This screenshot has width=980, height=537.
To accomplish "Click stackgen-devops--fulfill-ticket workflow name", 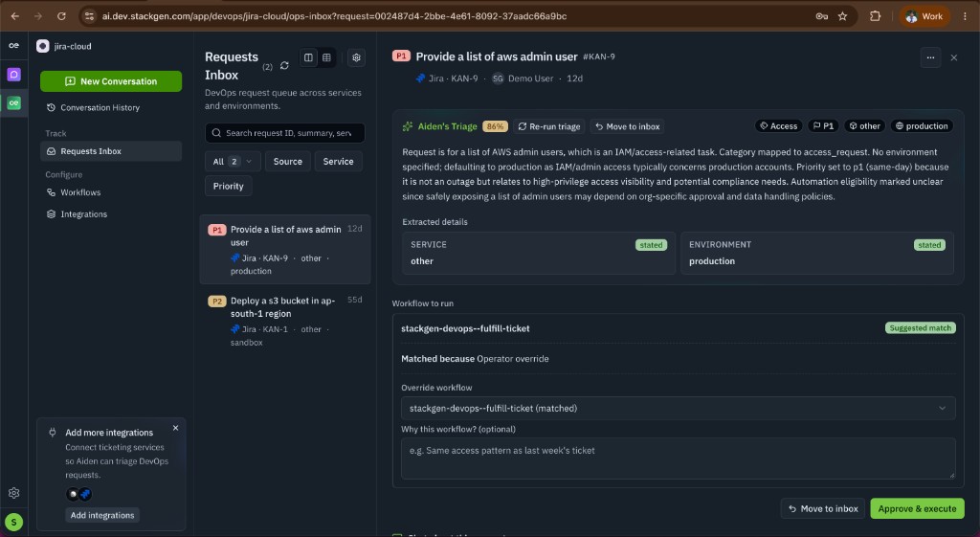I will click(x=465, y=329).
